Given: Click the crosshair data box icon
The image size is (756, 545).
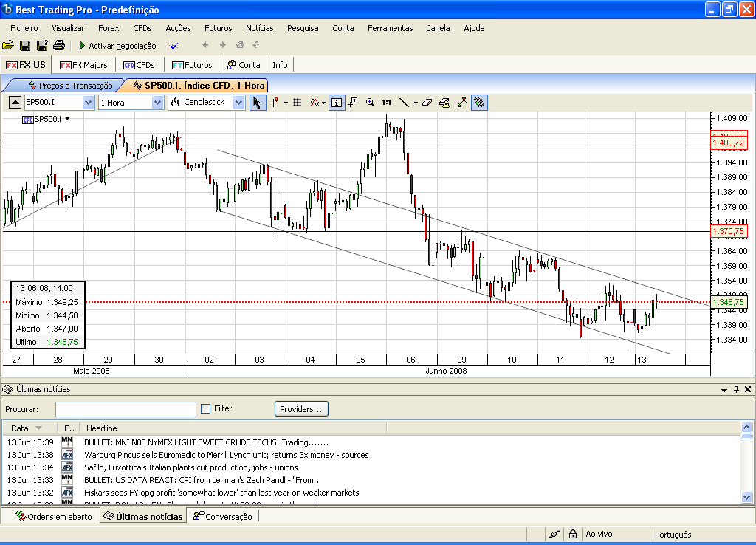Looking at the screenshot, I should coord(353,102).
